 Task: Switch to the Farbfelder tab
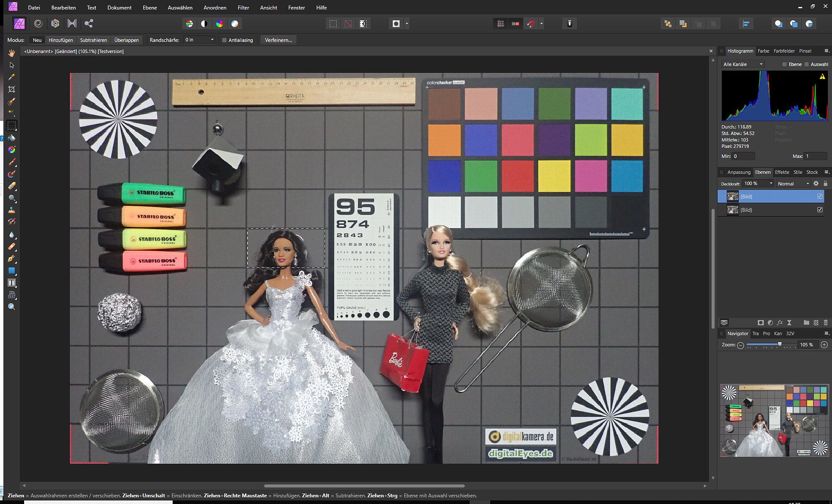784,51
